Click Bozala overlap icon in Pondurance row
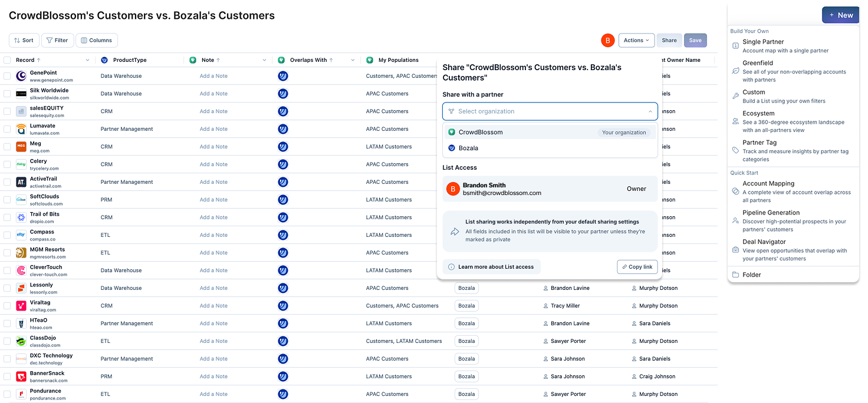Viewport: 868px width, 403px height. 283,394
